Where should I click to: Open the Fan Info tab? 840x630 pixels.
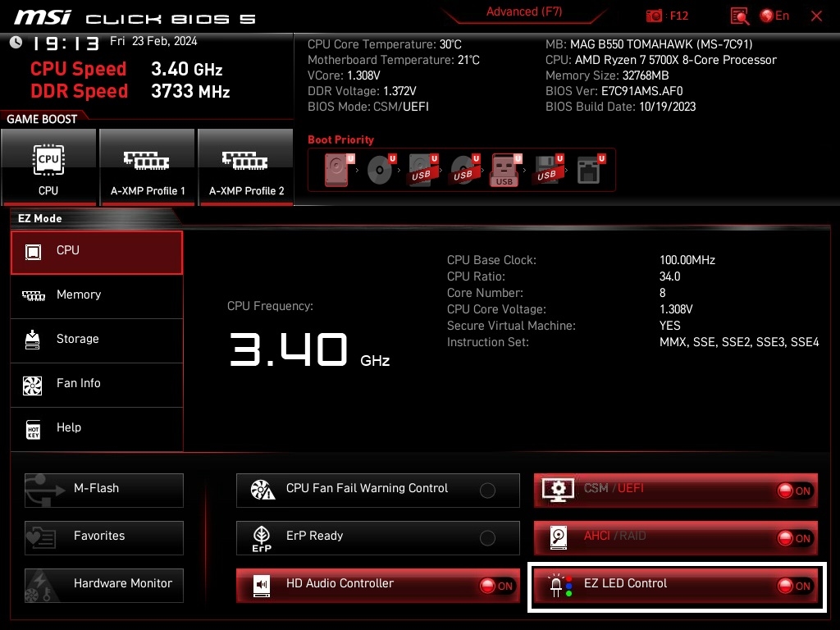pos(97,385)
